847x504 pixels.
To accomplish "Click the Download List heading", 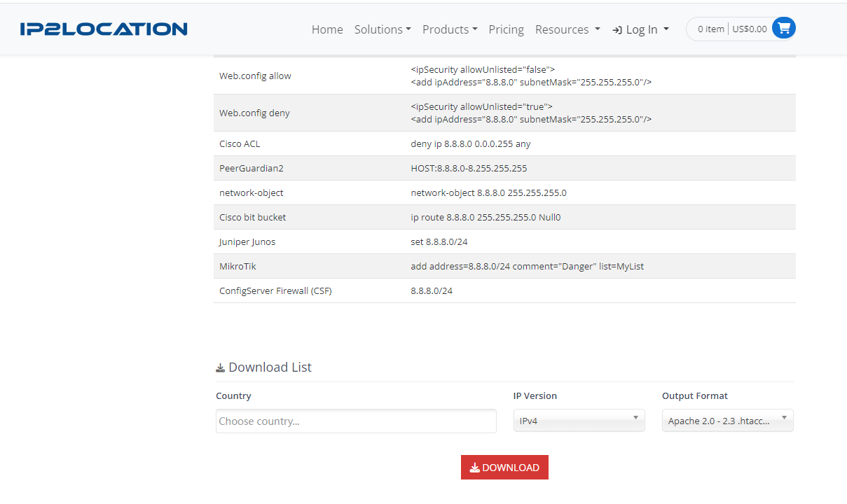I will click(263, 367).
